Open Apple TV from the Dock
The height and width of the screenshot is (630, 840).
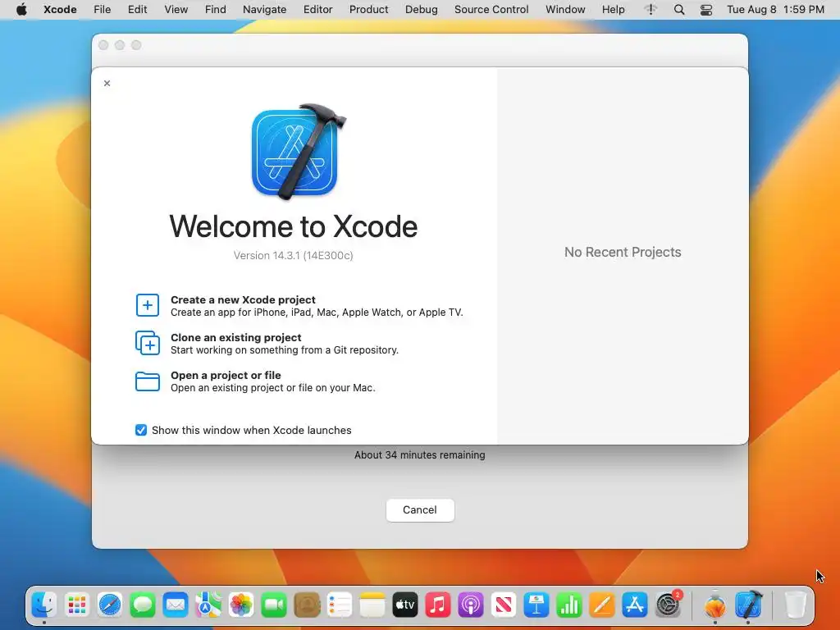point(405,605)
